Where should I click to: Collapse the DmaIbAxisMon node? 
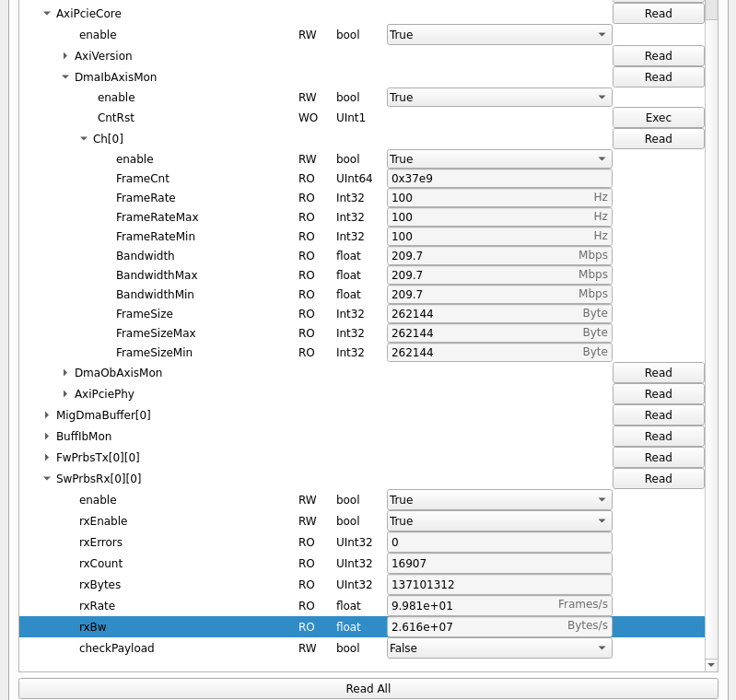tap(65, 77)
